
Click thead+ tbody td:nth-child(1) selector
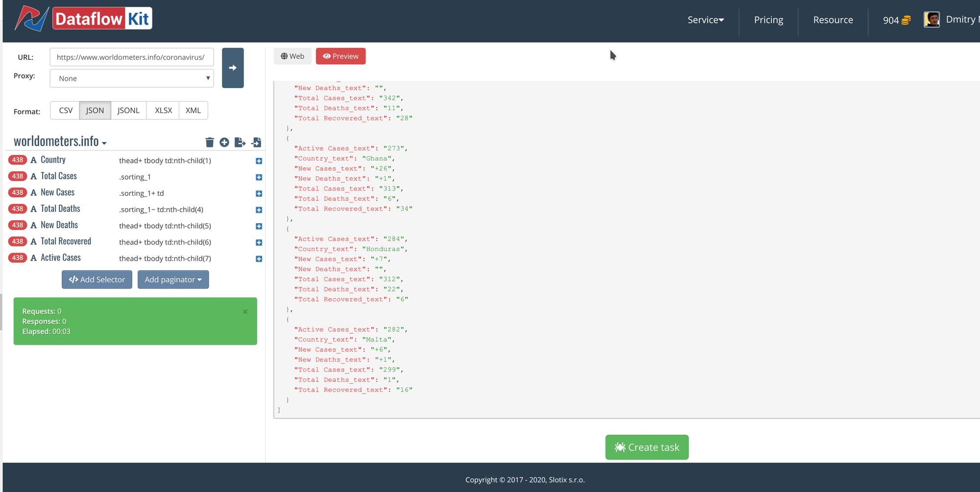[165, 161]
